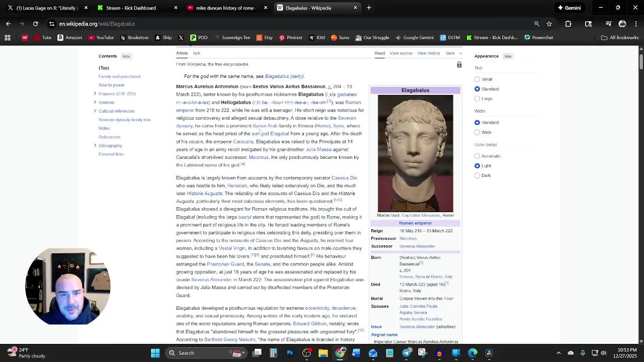Open the Etsy bookmark

coord(264,37)
